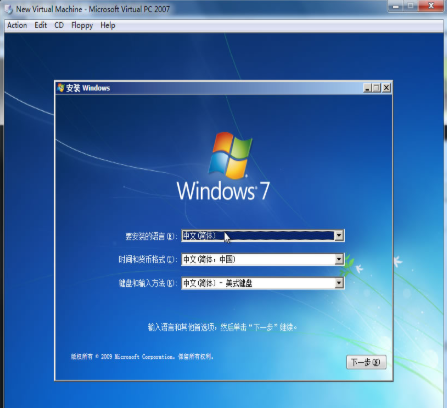Click the instruction text mentioning 下一步
Screen dimensions: 447x408
222,327
